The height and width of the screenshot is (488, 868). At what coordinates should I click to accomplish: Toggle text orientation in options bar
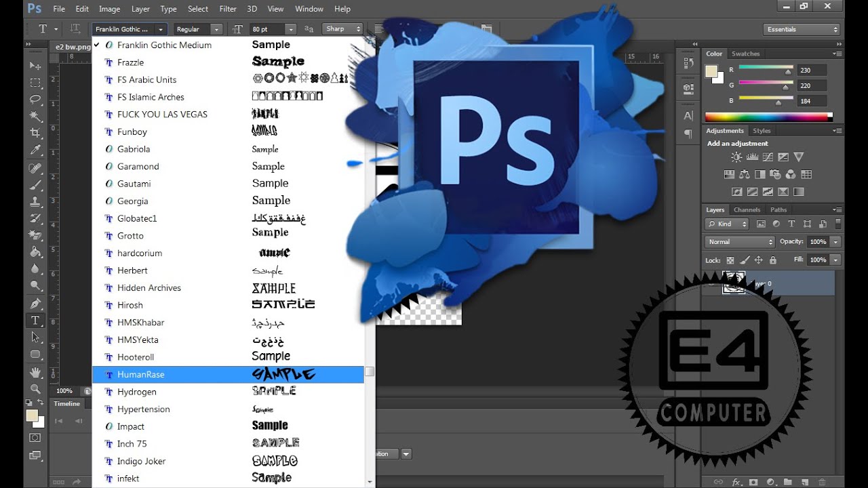(76, 29)
